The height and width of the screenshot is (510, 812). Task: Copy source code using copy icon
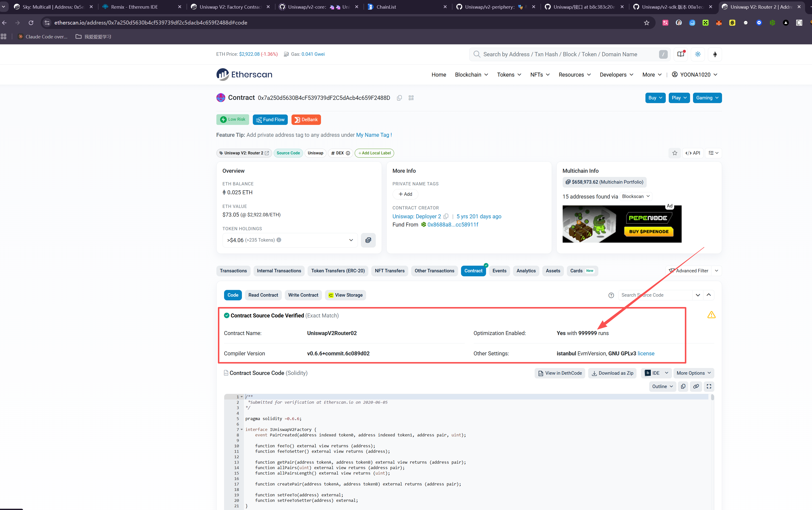pos(683,386)
